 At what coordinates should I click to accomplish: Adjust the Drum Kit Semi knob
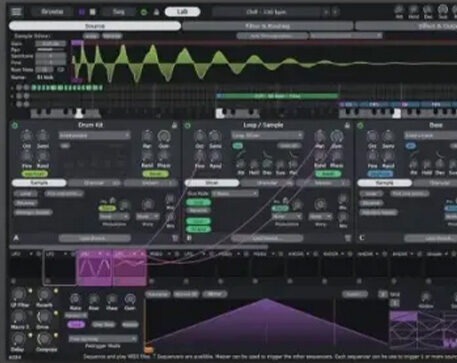[43, 136]
